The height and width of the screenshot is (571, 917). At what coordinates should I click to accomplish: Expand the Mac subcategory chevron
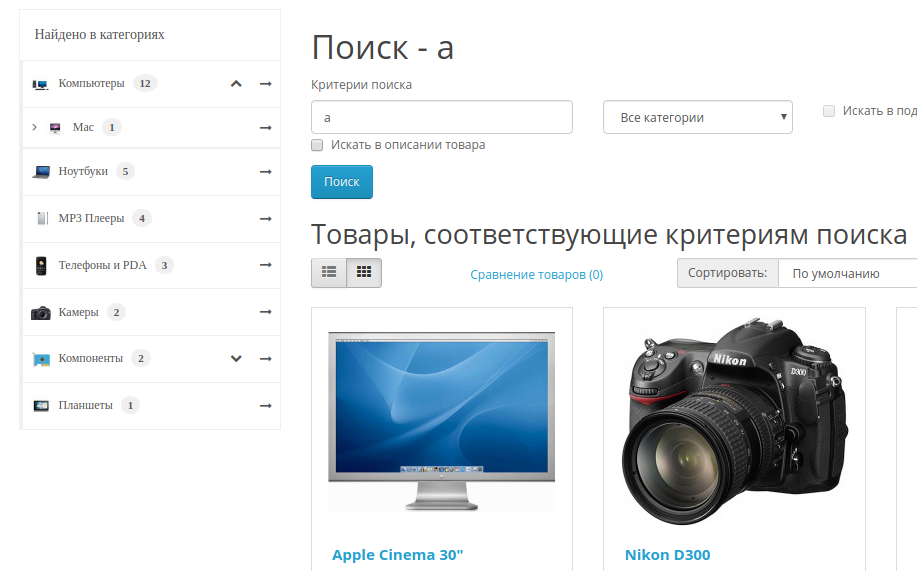pos(35,127)
